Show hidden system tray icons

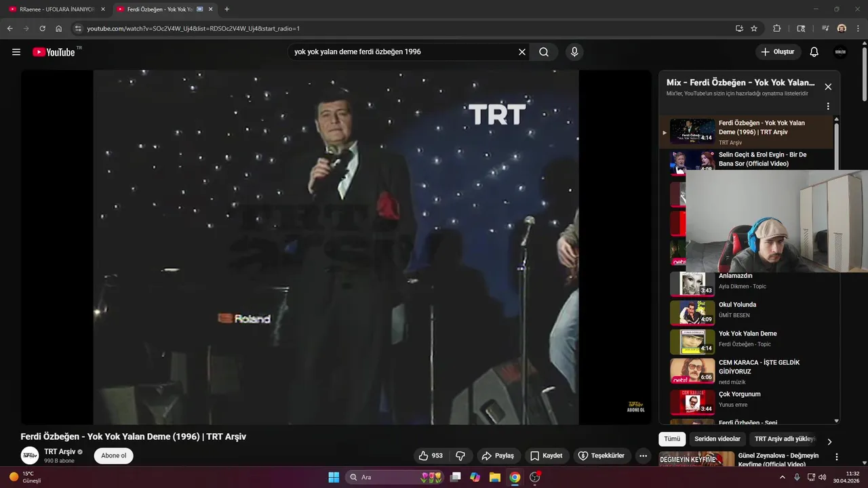pyautogui.click(x=782, y=477)
